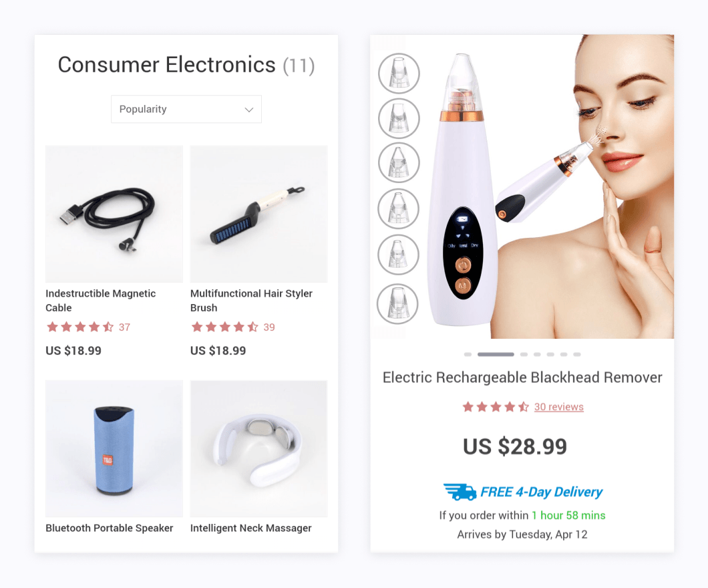Click the Blackhead Remover star rating
The height and width of the screenshot is (588, 708).
pos(496,407)
